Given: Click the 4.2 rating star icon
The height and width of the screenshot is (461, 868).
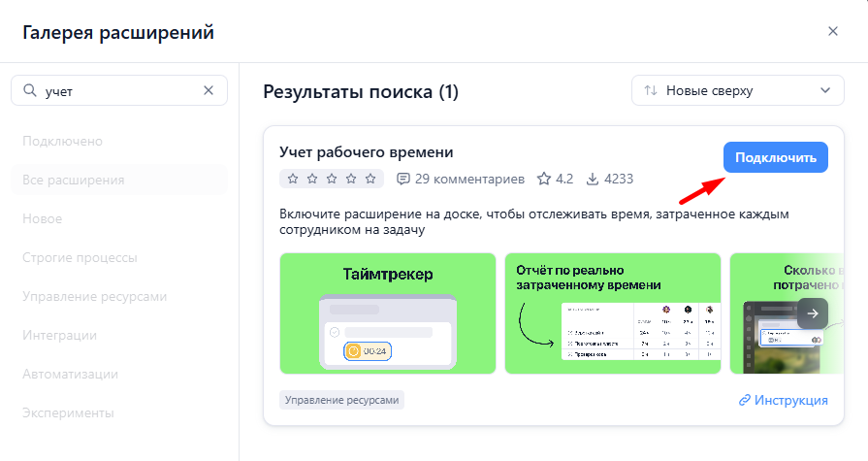Looking at the screenshot, I should point(544,180).
